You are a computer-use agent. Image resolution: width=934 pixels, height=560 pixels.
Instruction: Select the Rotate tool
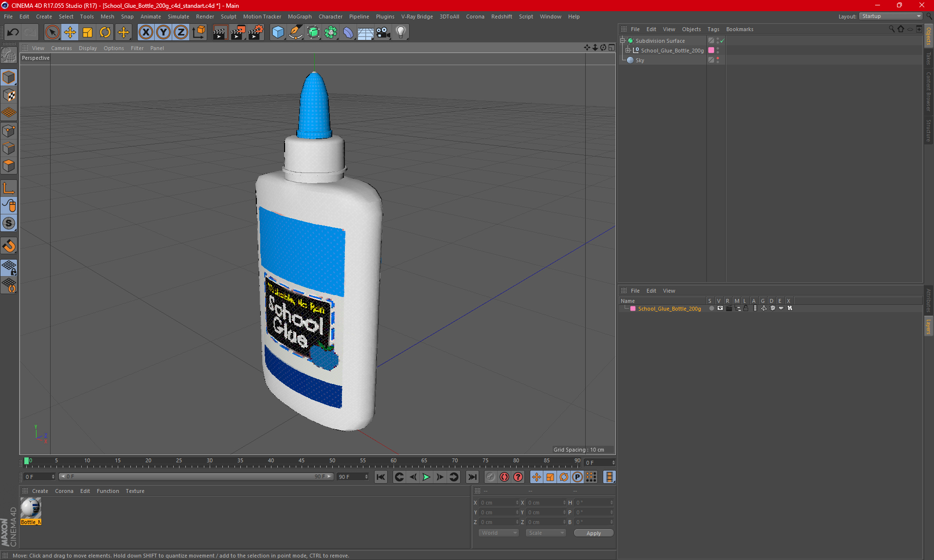tap(105, 33)
